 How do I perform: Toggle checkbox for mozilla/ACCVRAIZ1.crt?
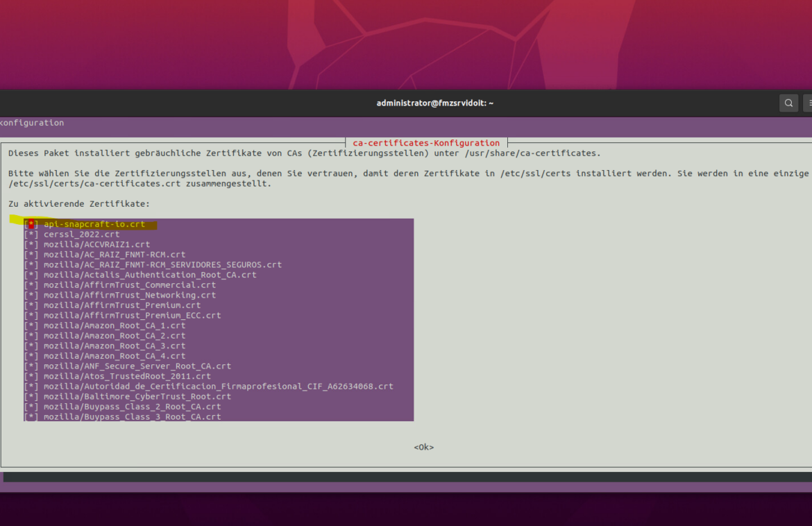pyautogui.click(x=31, y=245)
